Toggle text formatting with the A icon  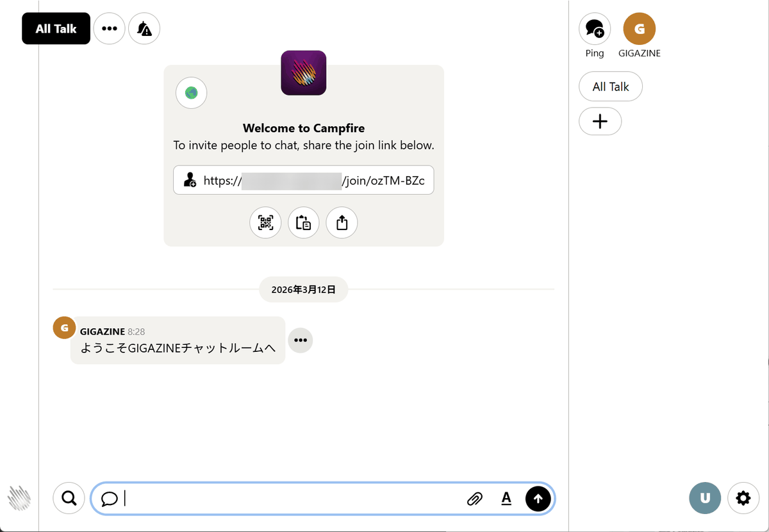click(506, 499)
